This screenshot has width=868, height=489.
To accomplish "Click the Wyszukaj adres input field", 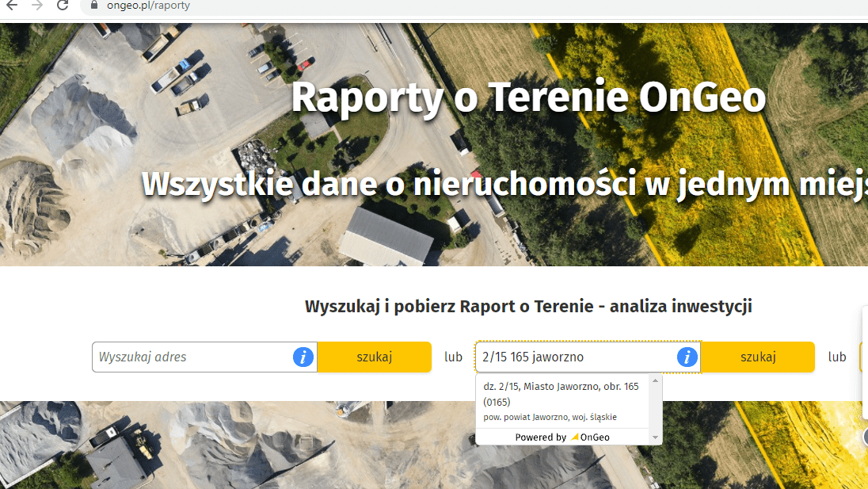I will (190, 357).
